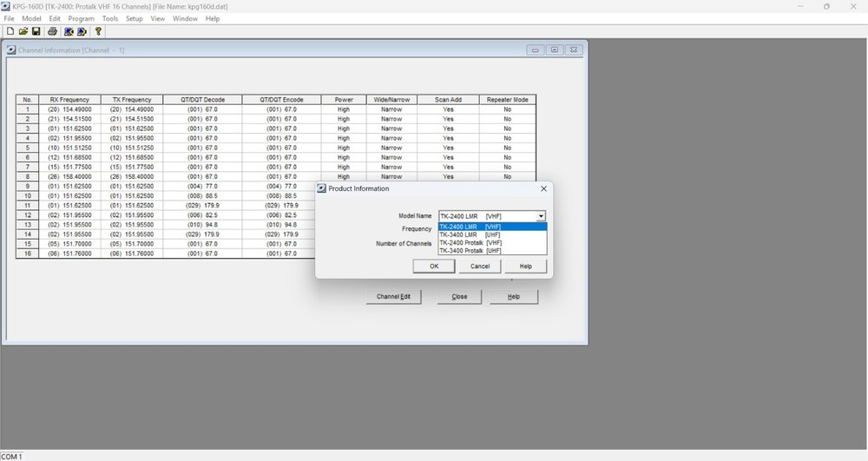Click the Wide/Narrow column header
This screenshot has width=868, height=461.
click(x=392, y=100)
